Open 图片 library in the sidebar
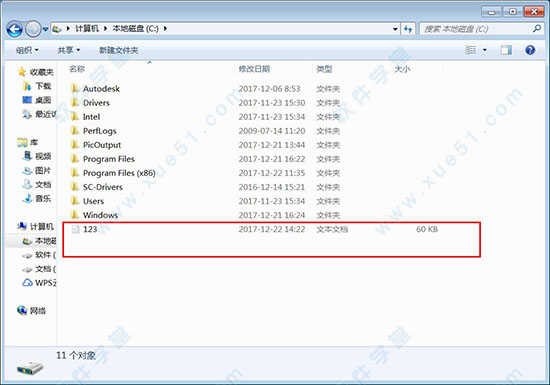 pyautogui.click(x=43, y=170)
